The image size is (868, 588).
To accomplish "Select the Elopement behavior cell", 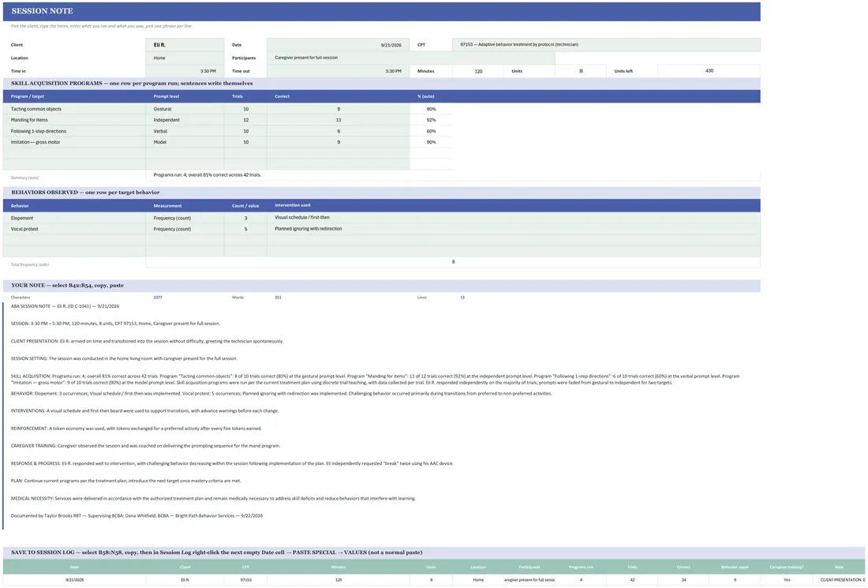I will (74, 218).
